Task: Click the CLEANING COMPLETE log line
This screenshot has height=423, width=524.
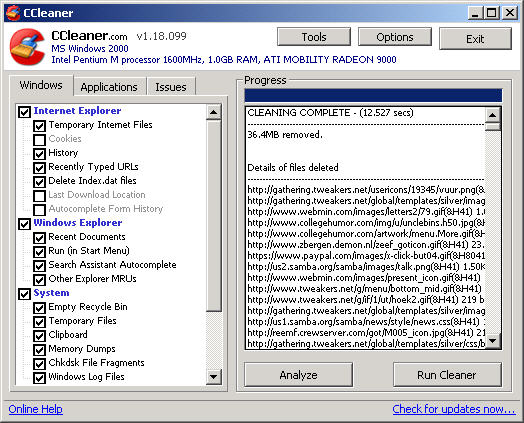Action: pyautogui.click(x=331, y=113)
